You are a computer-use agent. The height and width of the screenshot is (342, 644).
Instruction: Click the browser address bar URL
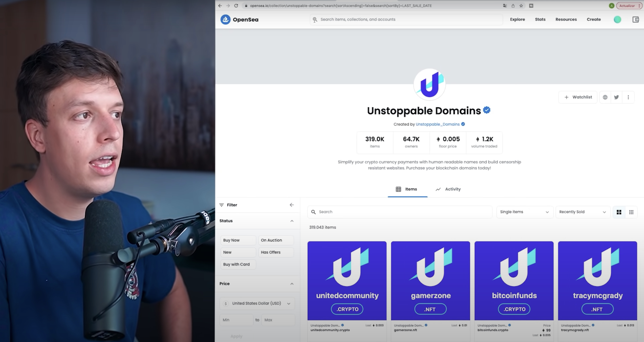pos(341,6)
